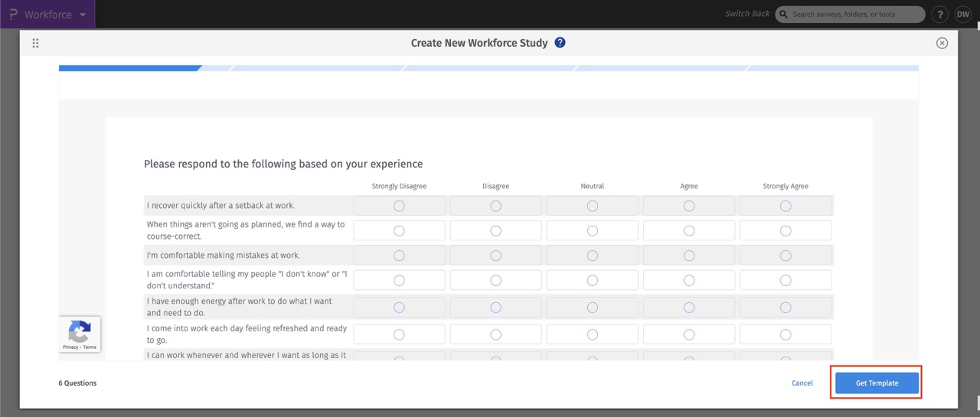Select Strongly Agree for course-correct statement
The width and height of the screenshot is (980, 417).
pos(786,230)
